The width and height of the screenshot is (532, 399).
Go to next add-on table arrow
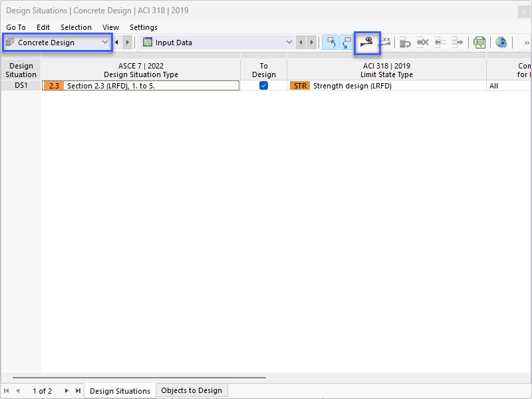pyautogui.click(x=127, y=43)
